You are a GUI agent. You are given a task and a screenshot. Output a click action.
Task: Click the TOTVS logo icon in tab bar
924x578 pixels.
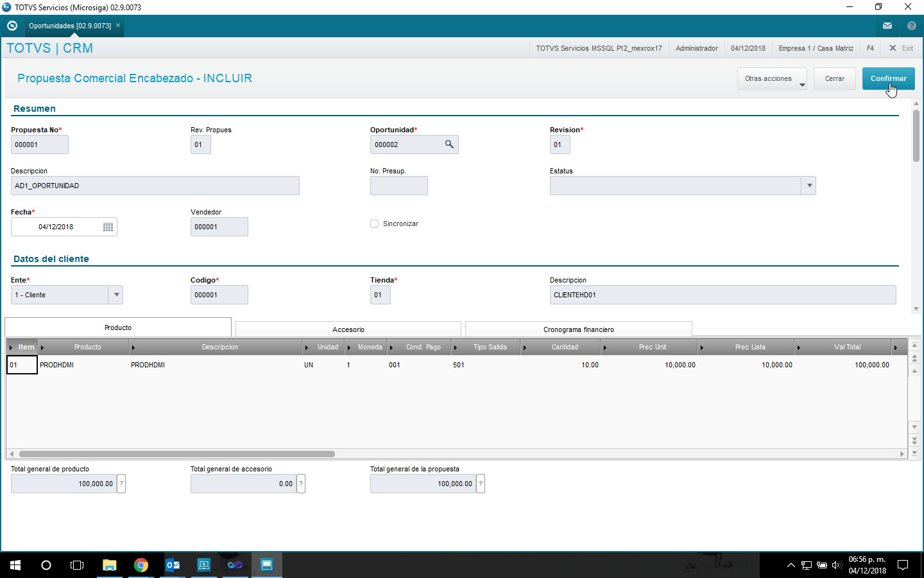tap(12, 26)
